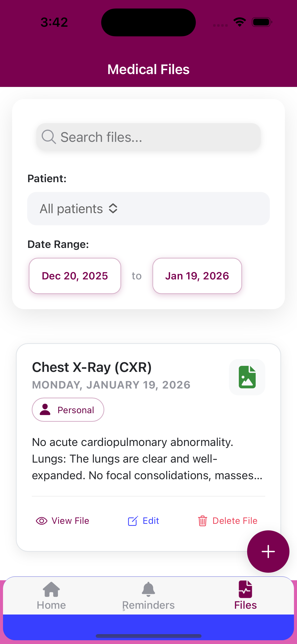The height and width of the screenshot is (644, 297).
Task: Click the up-down chevron next to All patients
Action: 113,209
